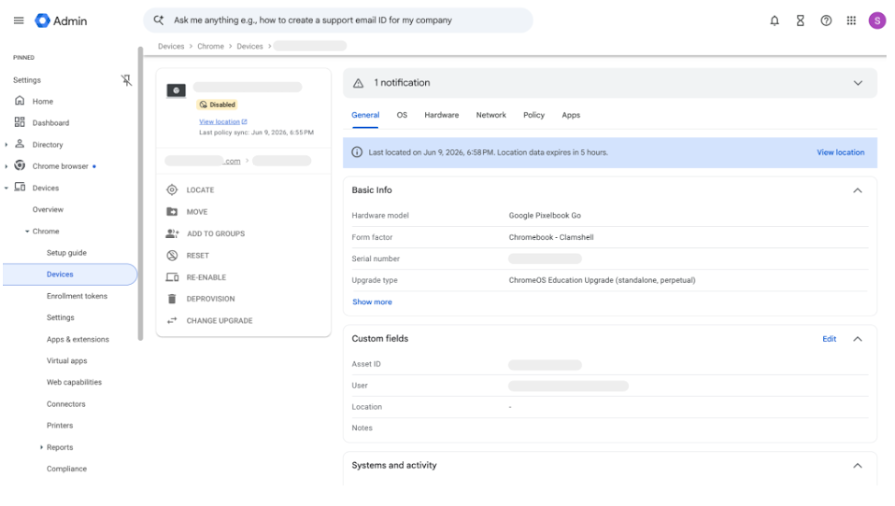Click the RESET icon
This screenshot has height=506, width=895.
(172, 255)
